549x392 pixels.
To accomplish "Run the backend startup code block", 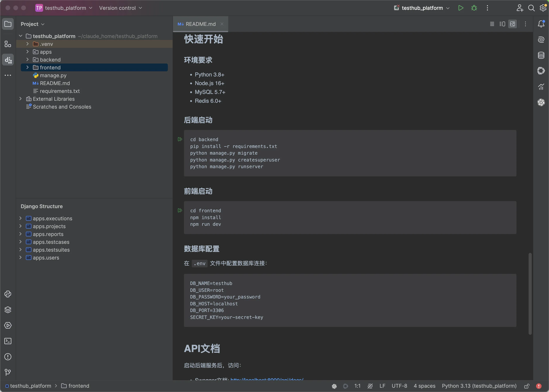I will tap(180, 139).
